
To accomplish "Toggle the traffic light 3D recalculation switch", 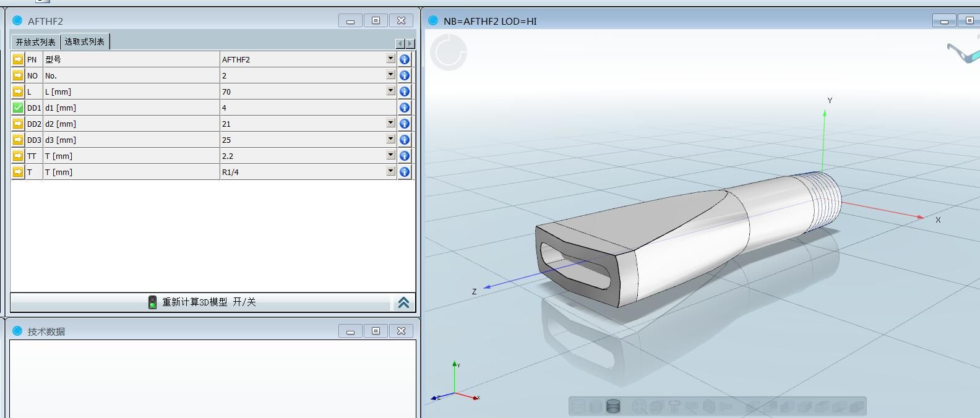I will (152, 302).
